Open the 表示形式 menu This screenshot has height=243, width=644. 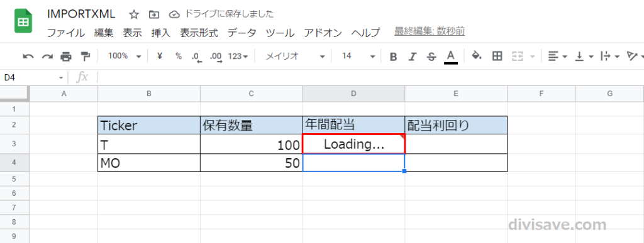(x=199, y=33)
